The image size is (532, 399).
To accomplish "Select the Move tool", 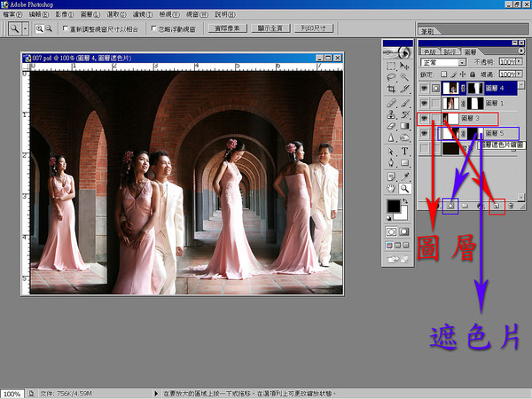I will click(x=404, y=66).
